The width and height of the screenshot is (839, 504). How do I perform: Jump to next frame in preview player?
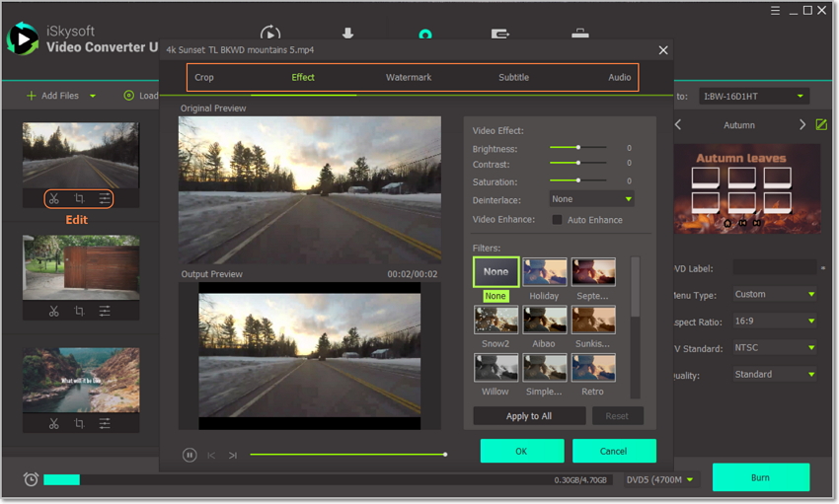tap(233, 455)
